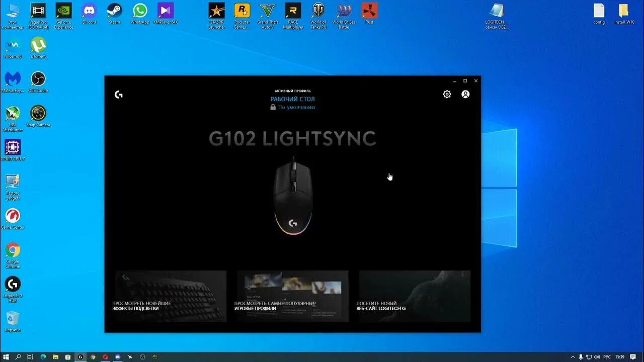
Task: Open GeForce Experience desktop icon
Action: tap(63, 16)
